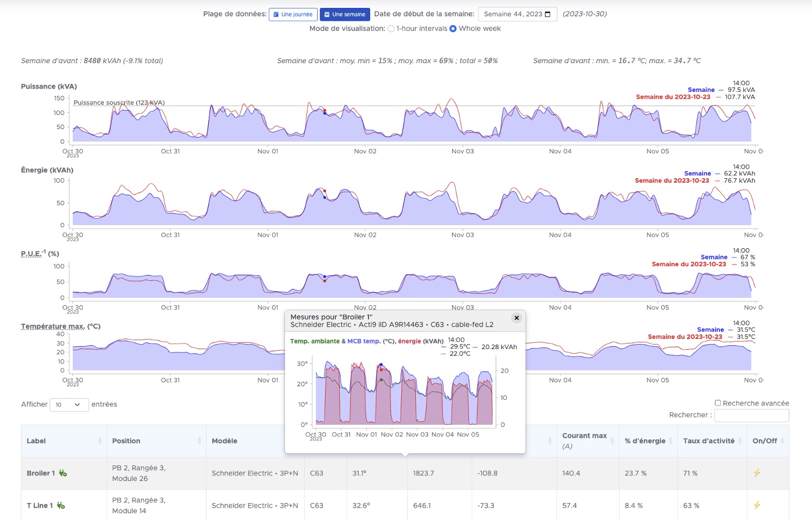Image resolution: width=812 pixels, height=520 pixels.
Task: Sort by % d'énergie column arrows
Action: click(x=671, y=441)
